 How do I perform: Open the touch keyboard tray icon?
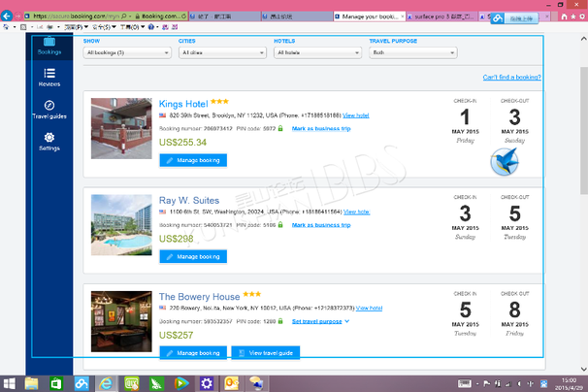(464, 383)
